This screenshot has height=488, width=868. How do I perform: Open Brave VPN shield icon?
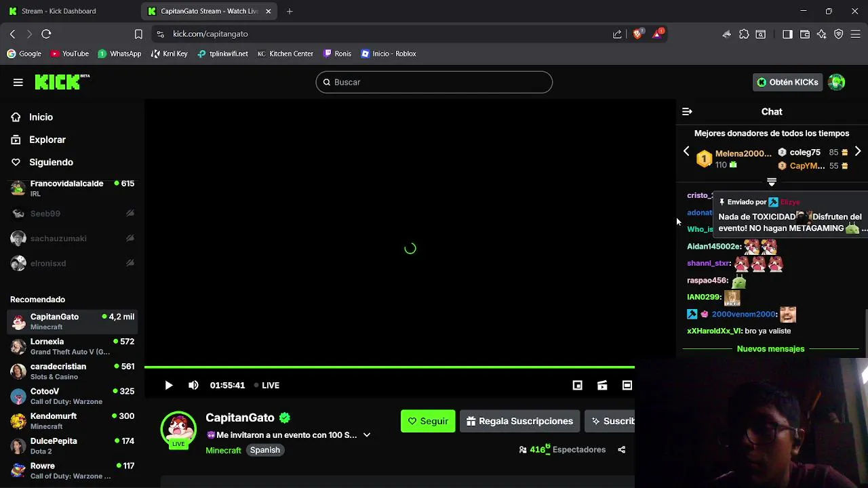coord(839,34)
